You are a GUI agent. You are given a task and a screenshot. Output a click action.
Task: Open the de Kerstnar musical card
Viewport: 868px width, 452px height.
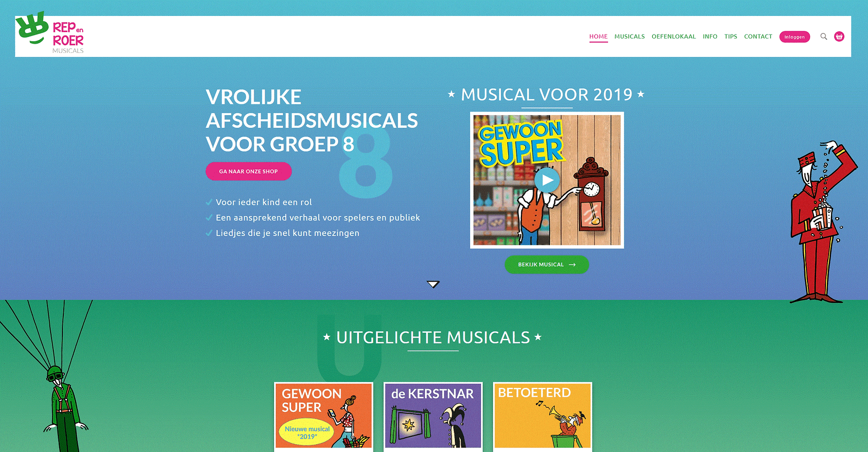point(433,417)
